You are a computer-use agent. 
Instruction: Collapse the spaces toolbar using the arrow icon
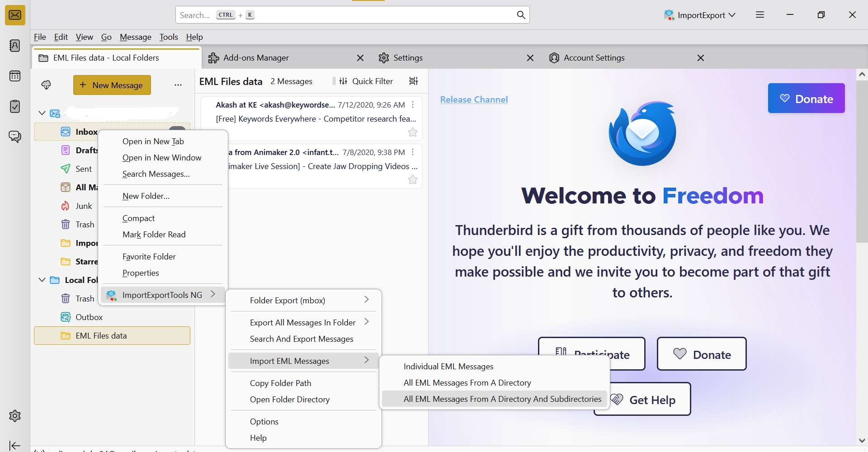(x=15, y=446)
